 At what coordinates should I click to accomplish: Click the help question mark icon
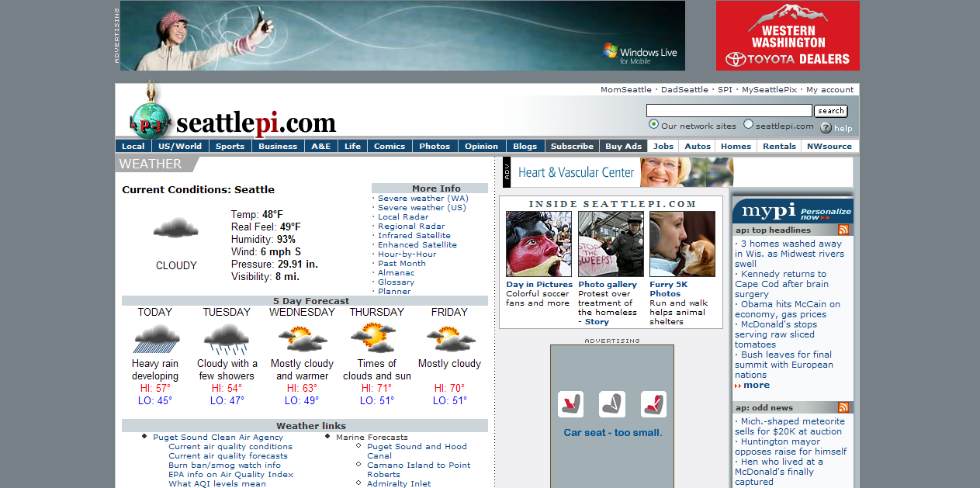(826, 128)
